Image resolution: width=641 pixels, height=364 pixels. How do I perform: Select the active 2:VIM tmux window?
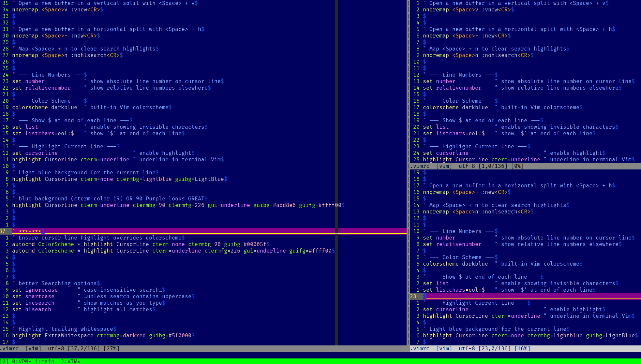click(70, 361)
